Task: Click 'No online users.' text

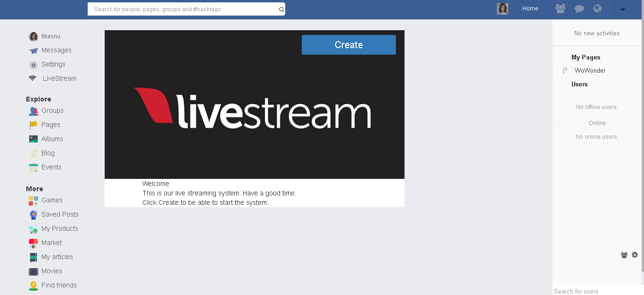Action: click(x=597, y=137)
